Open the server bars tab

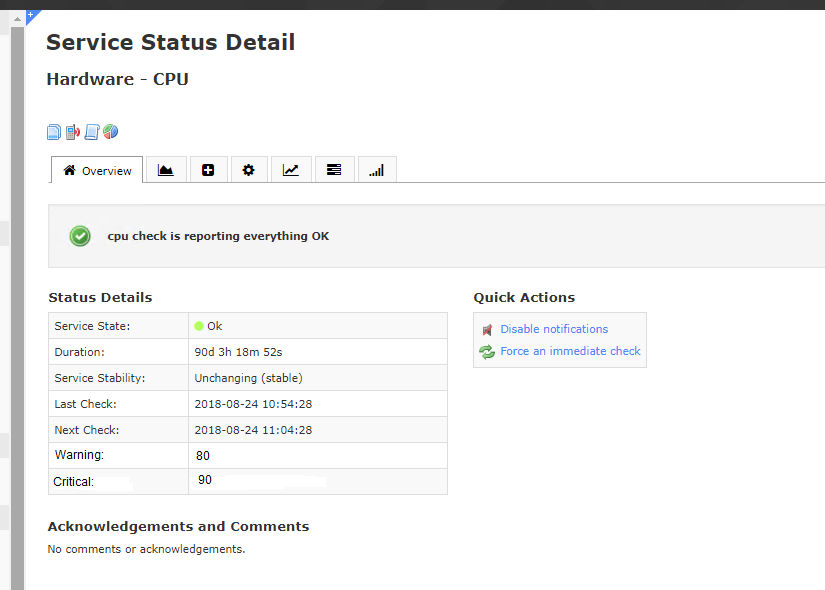(334, 170)
